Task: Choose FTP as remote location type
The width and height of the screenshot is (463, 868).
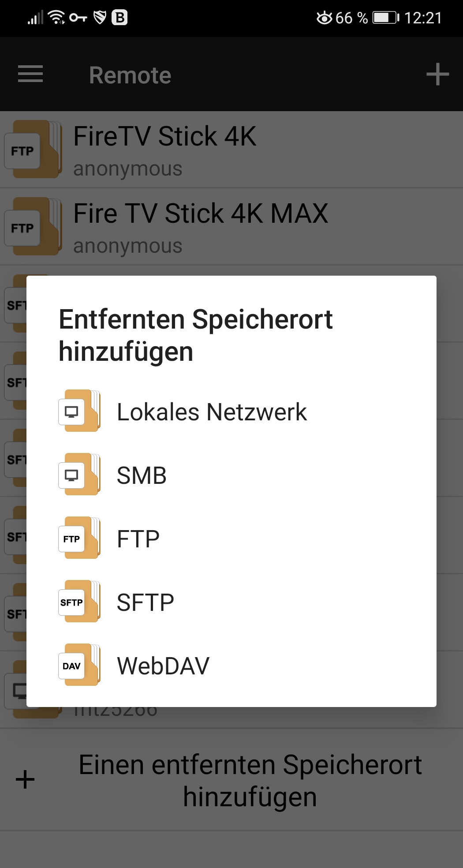Action: 138,539
